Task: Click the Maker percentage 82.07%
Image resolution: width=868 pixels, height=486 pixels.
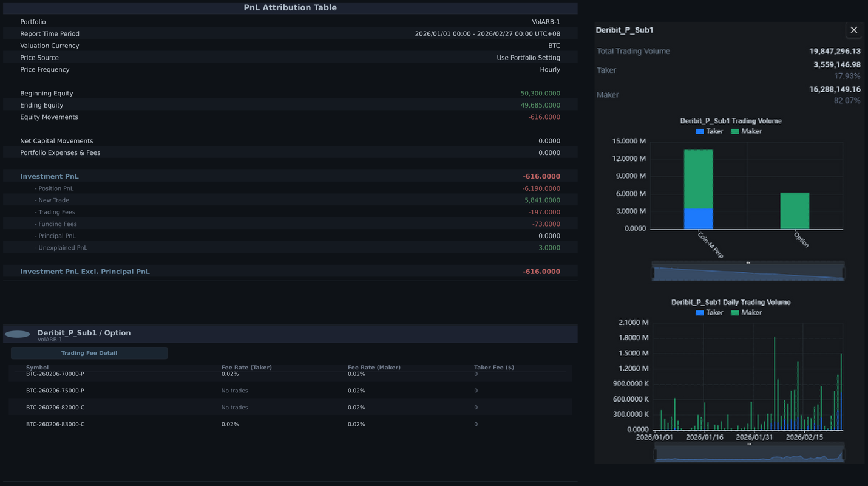Action: click(847, 101)
